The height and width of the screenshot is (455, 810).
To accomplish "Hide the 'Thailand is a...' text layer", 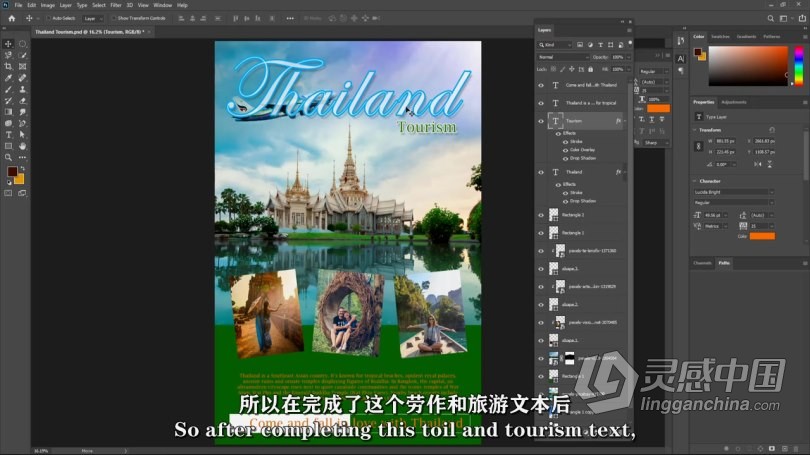I will [x=541, y=103].
